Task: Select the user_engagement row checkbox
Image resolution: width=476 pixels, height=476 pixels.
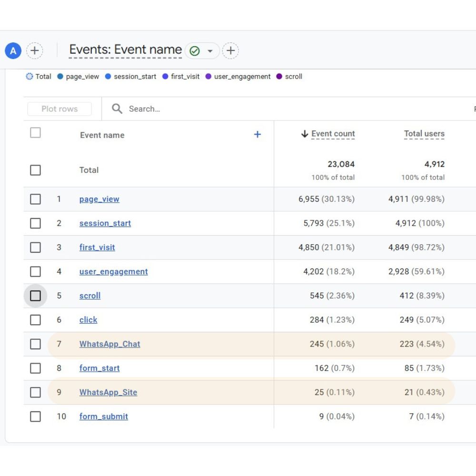Action: pos(36,271)
